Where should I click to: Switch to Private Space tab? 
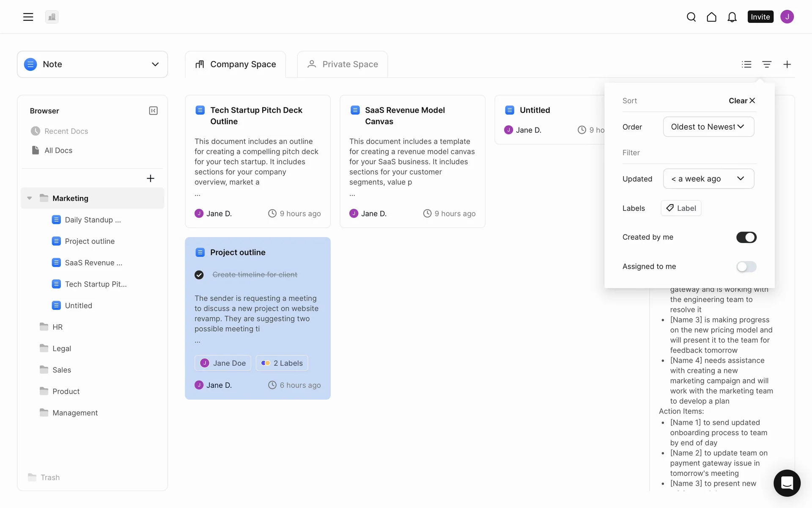pyautogui.click(x=343, y=64)
